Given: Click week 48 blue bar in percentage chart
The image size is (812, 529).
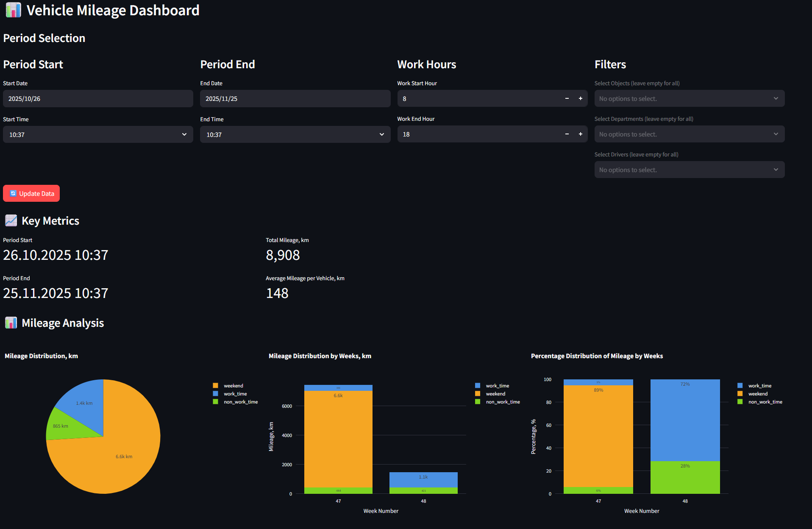Looking at the screenshot, I should coord(685,420).
